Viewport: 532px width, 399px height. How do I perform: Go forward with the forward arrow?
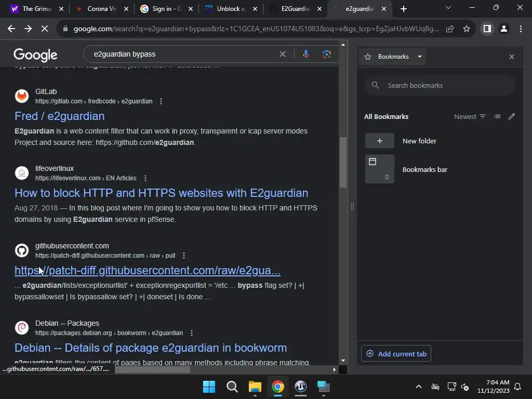28,29
